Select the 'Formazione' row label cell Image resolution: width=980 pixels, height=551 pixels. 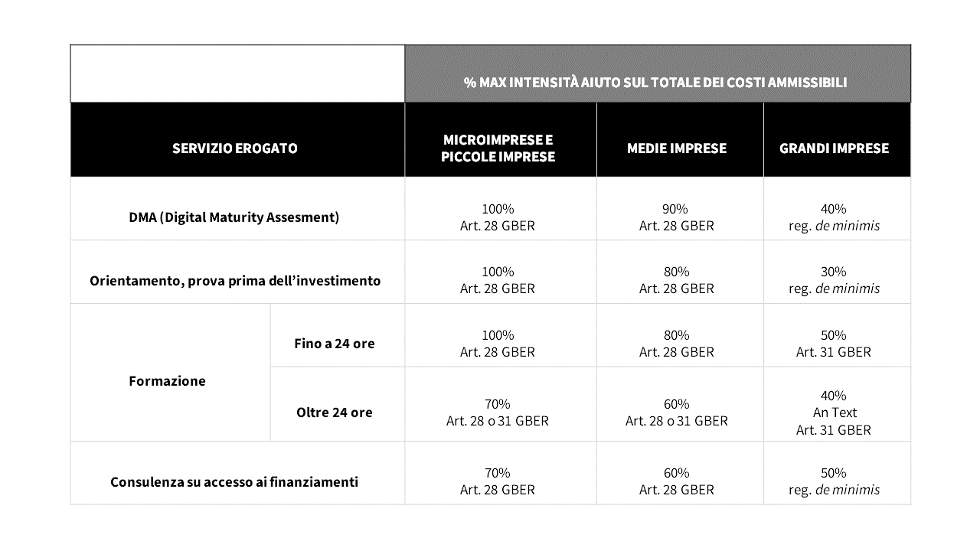coord(167,381)
